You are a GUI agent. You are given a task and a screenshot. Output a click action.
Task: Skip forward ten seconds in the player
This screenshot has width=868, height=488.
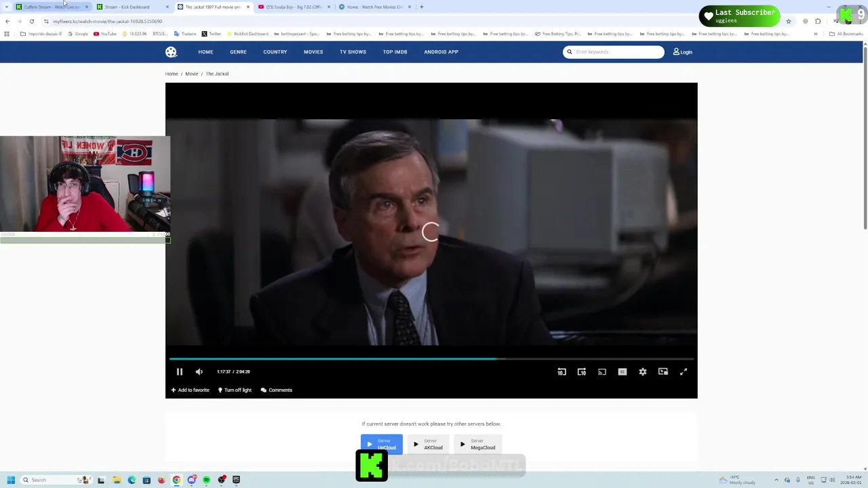[x=582, y=371]
